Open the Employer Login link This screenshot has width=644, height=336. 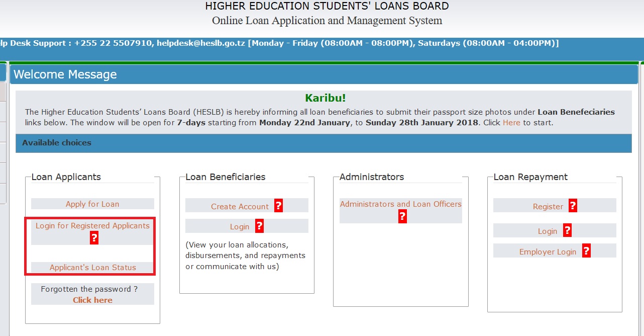point(548,252)
